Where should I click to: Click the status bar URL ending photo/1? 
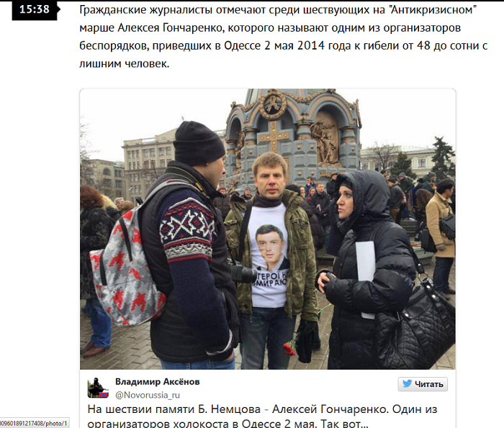[34, 423]
